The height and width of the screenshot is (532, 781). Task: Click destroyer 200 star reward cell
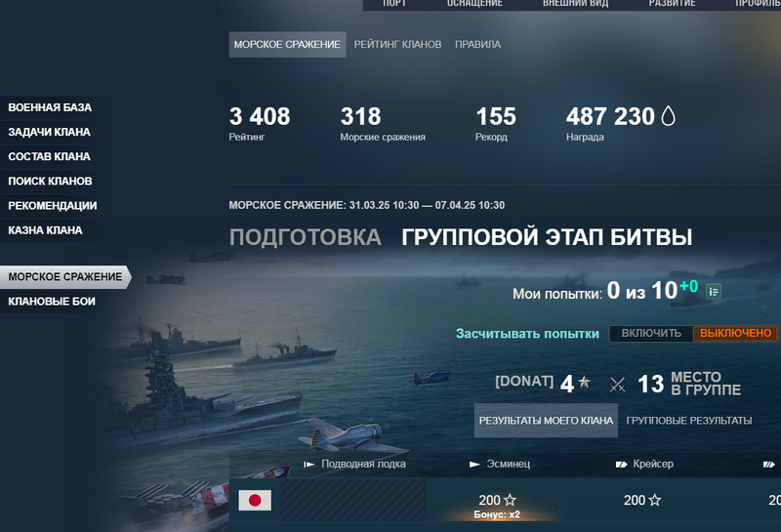497,500
